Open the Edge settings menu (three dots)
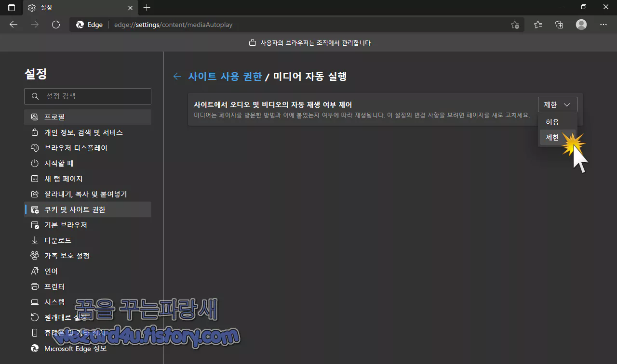 coord(604,25)
